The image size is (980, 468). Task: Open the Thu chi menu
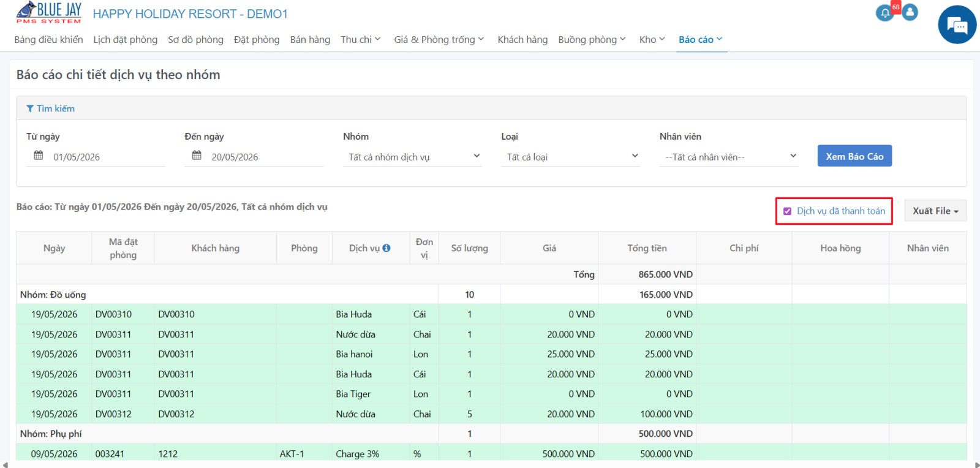(361, 39)
